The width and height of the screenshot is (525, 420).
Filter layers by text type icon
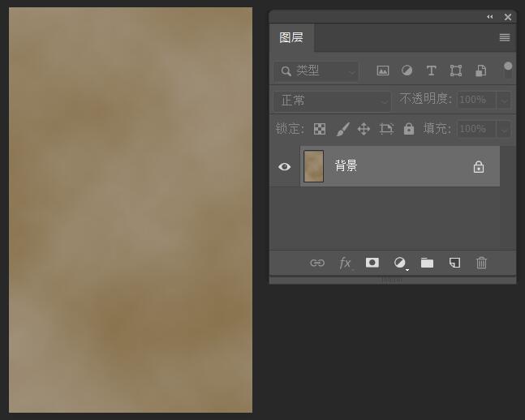point(431,71)
